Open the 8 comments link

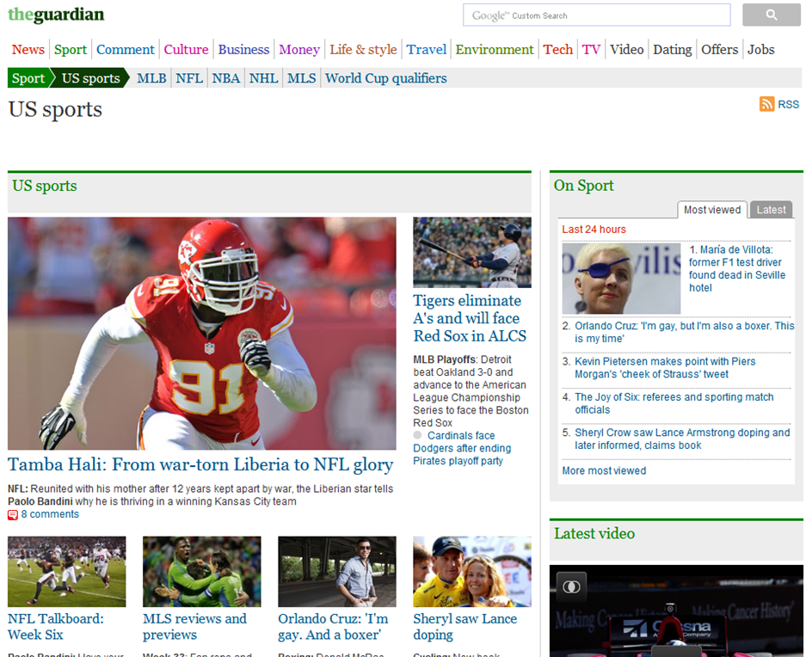[50, 514]
